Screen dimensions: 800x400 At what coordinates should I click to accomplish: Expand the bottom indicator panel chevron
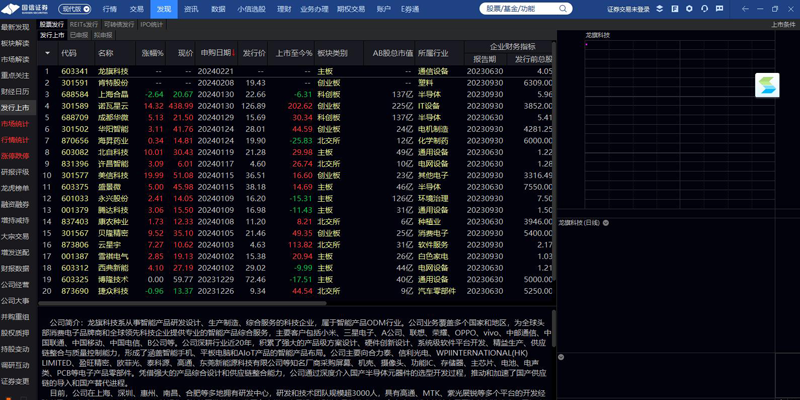click(561, 357)
